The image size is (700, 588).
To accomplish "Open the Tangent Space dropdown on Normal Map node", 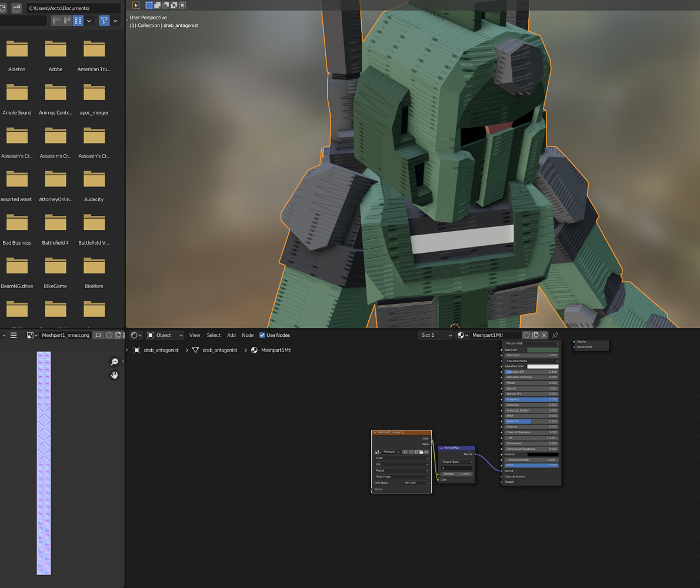I will click(456, 462).
